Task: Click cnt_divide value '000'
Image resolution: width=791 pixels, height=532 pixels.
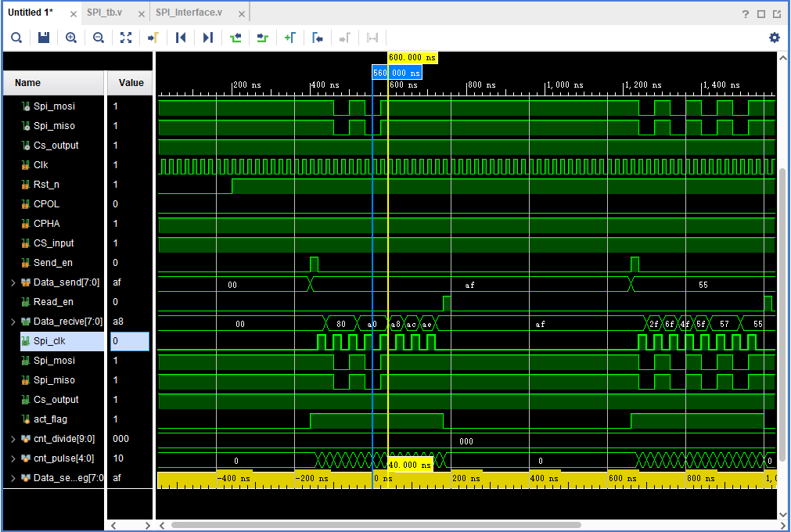Action: 120,439
